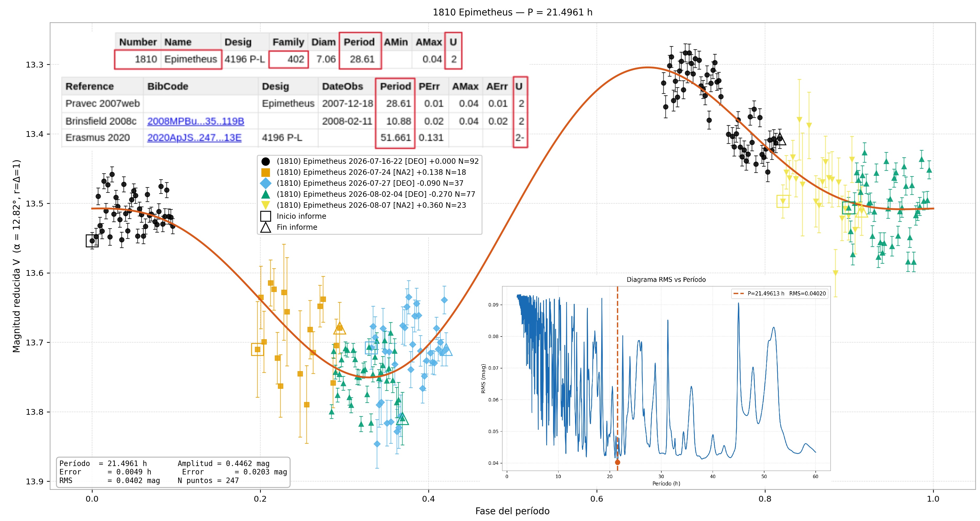Image resolution: width=980 pixels, height=521 pixels.
Task: Click the Erasmus 2020 period value 51.661
Action: pos(396,138)
